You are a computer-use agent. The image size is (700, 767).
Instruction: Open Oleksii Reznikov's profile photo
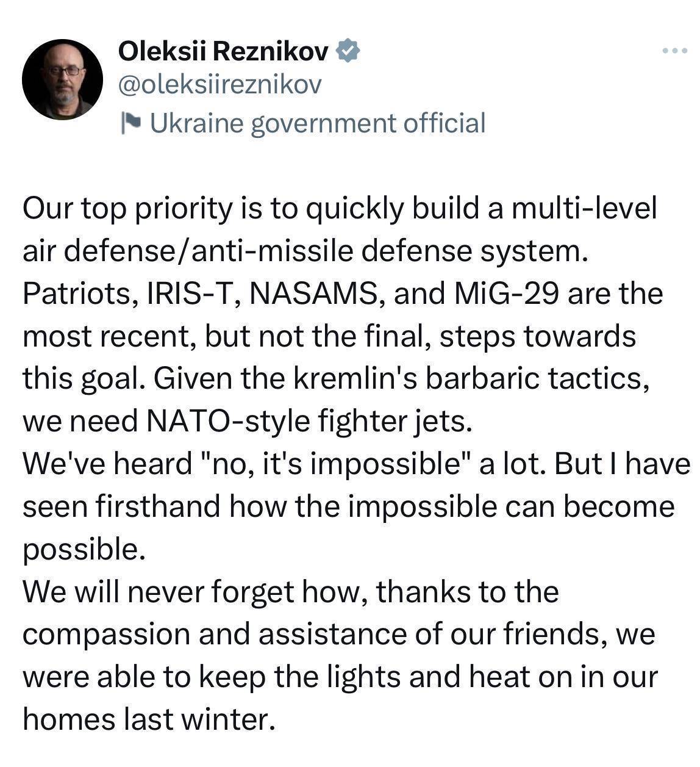62,79
